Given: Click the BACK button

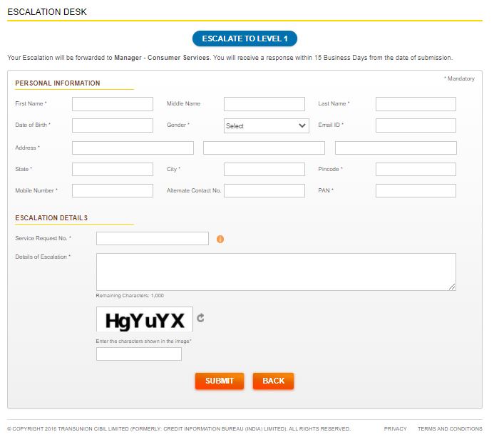Looking at the screenshot, I should click(x=273, y=381).
